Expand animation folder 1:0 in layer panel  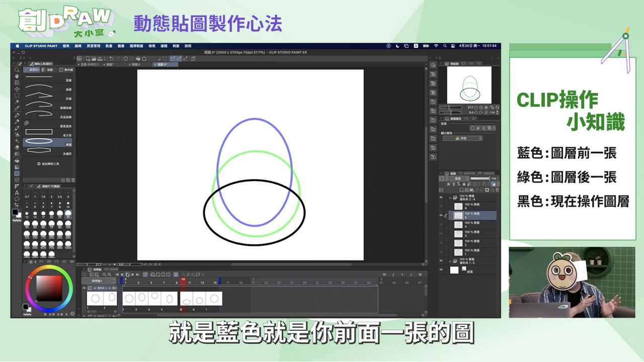click(x=450, y=261)
